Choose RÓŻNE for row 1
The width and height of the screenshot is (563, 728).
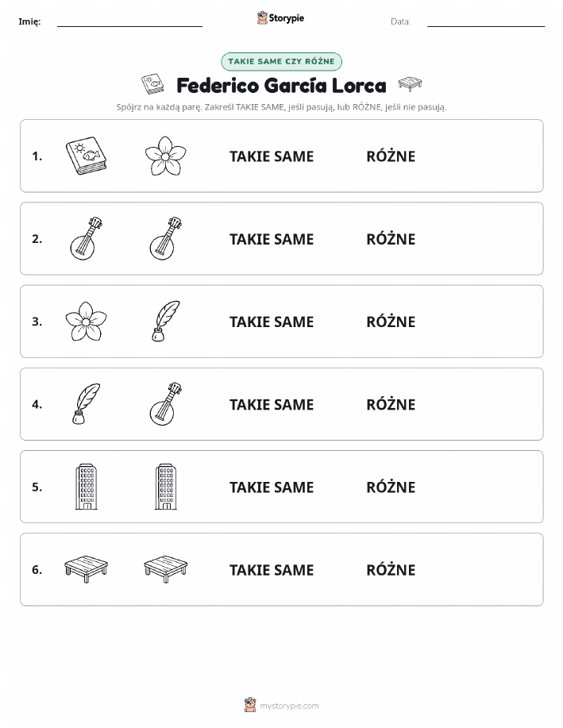pos(391,156)
